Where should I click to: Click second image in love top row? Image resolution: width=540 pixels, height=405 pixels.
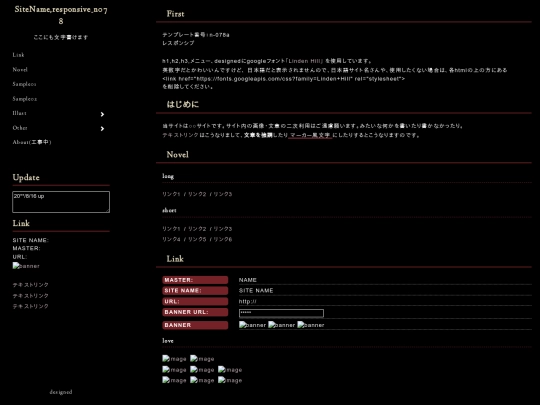coord(202,359)
